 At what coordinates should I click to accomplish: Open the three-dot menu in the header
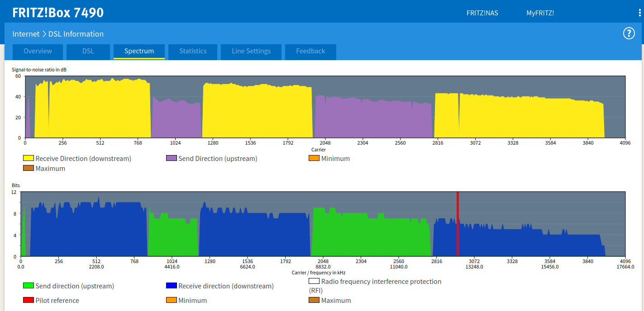pyautogui.click(x=639, y=13)
